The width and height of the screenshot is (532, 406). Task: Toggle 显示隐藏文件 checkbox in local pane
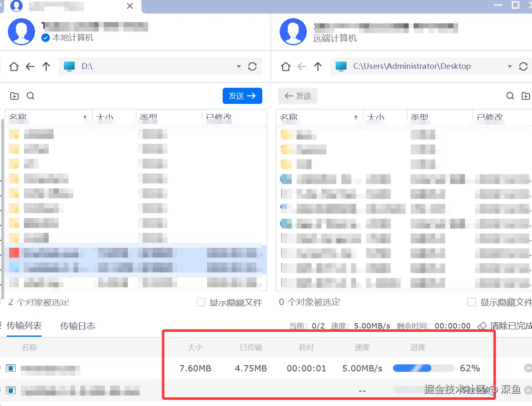point(201,302)
